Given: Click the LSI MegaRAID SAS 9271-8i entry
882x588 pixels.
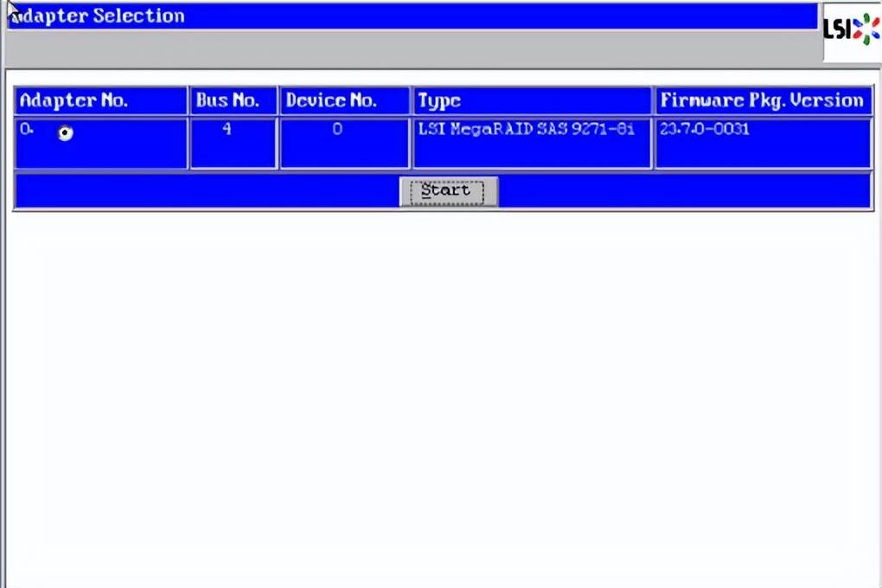Looking at the screenshot, I should click(526, 130).
